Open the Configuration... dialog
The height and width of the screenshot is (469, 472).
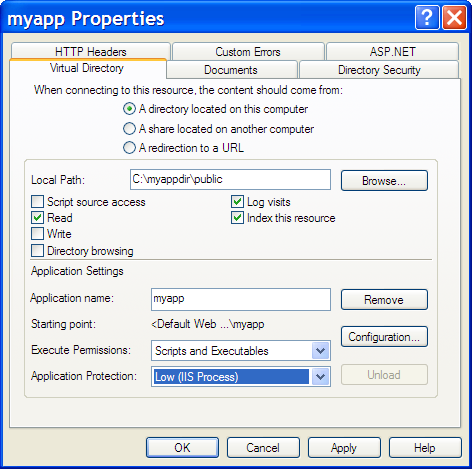[384, 337]
